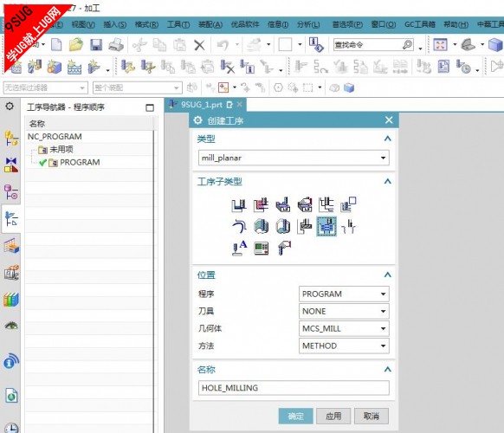Click the 应用 button
Image resolution: width=504 pixels, height=433 pixels.
pyautogui.click(x=333, y=417)
